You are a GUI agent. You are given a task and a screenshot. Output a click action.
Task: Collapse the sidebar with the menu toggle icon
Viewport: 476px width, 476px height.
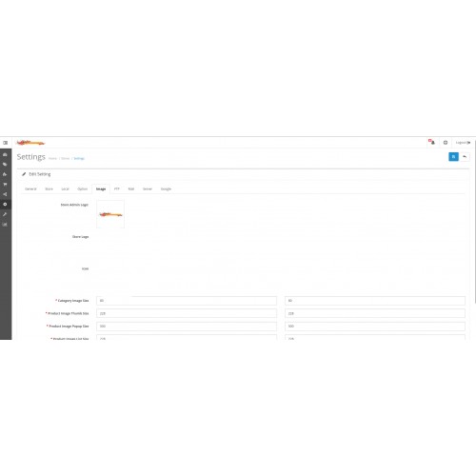pyautogui.click(x=5, y=143)
